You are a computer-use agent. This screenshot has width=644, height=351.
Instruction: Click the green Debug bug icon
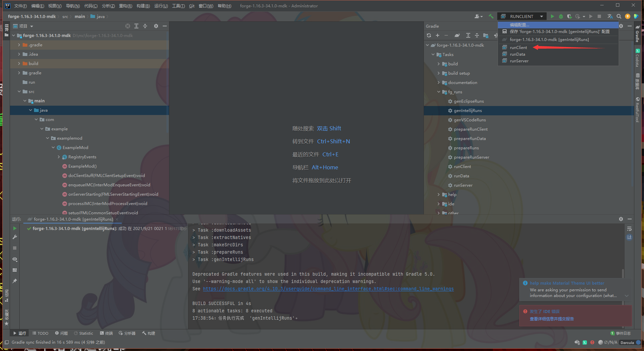pos(561,16)
